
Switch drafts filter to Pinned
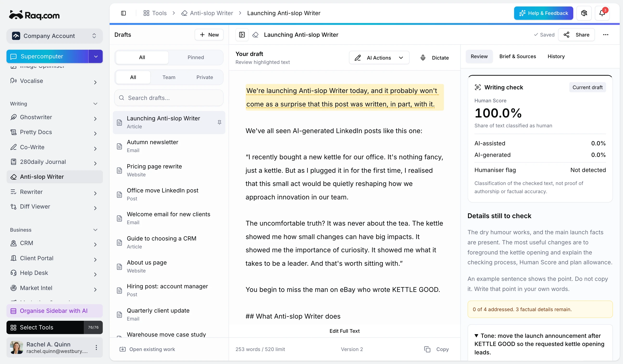[196, 57]
